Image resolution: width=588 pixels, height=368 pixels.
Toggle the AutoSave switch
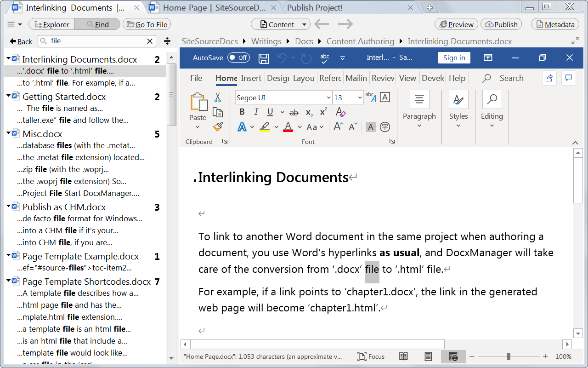[238, 57]
